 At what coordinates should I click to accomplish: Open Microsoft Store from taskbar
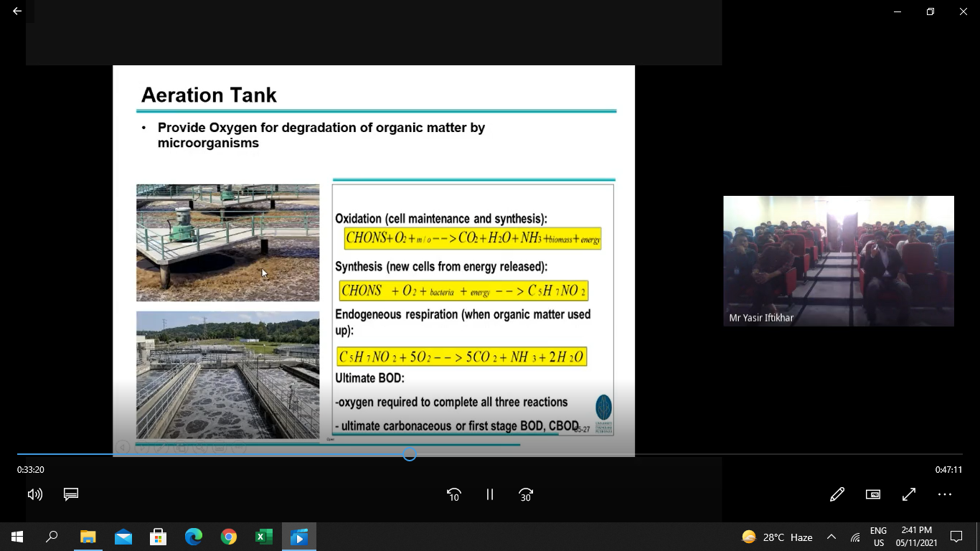pos(158,537)
